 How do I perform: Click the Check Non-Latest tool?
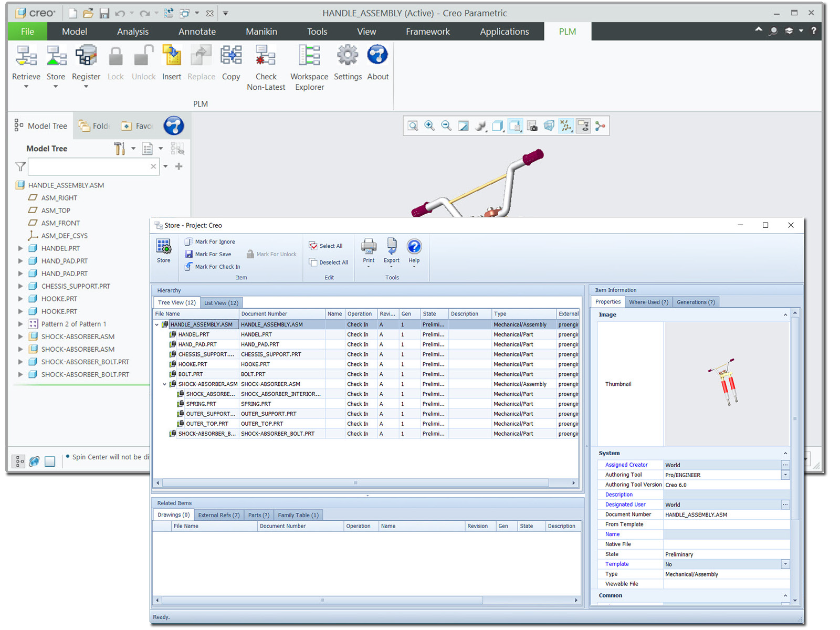[266, 63]
